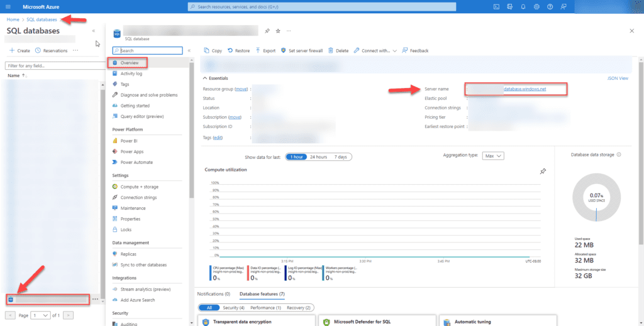Switch to Notifications (0) tab
Screen dimensions: 644x326
[x=214, y=293]
